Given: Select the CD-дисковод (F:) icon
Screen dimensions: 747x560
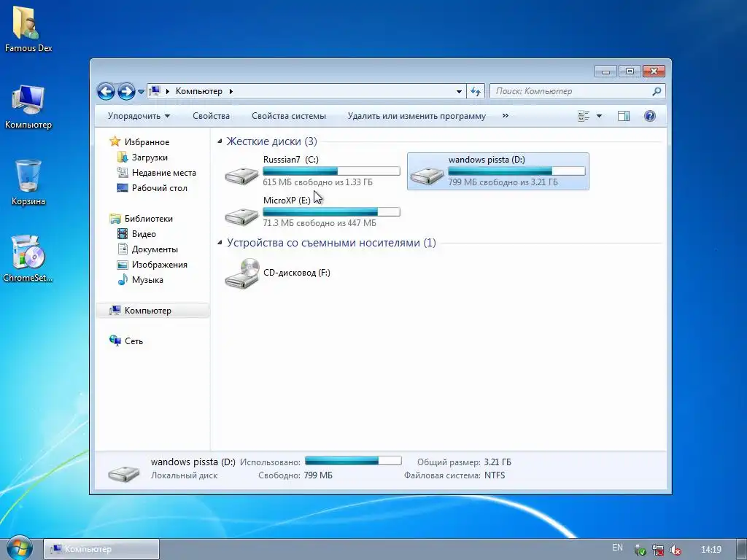Looking at the screenshot, I should (242, 273).
